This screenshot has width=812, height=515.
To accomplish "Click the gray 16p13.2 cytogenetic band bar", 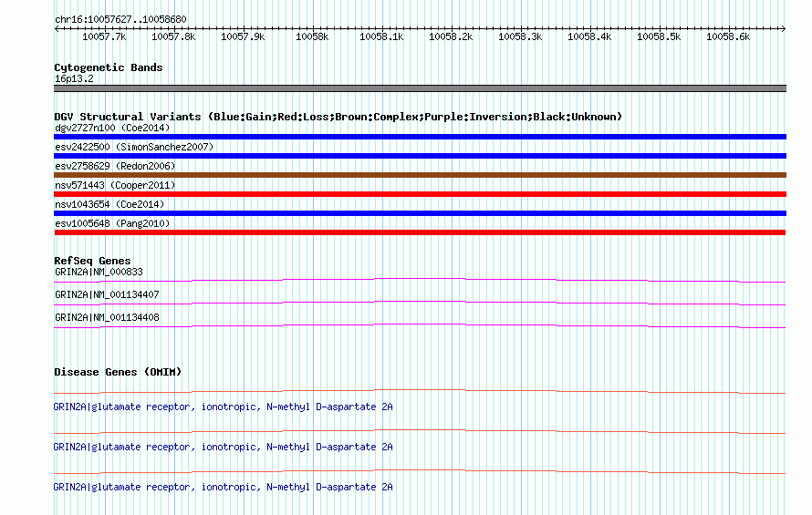I will coord(420,88).
